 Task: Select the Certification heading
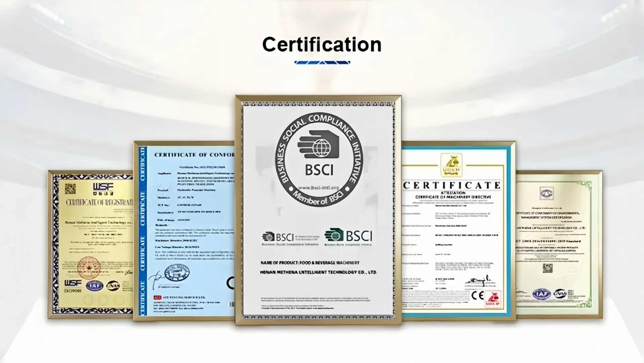[x=322, y=45]
